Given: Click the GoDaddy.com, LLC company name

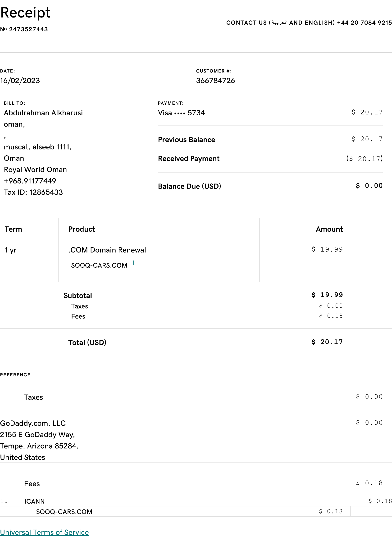Looking at the screenshot, I should 33,423.
